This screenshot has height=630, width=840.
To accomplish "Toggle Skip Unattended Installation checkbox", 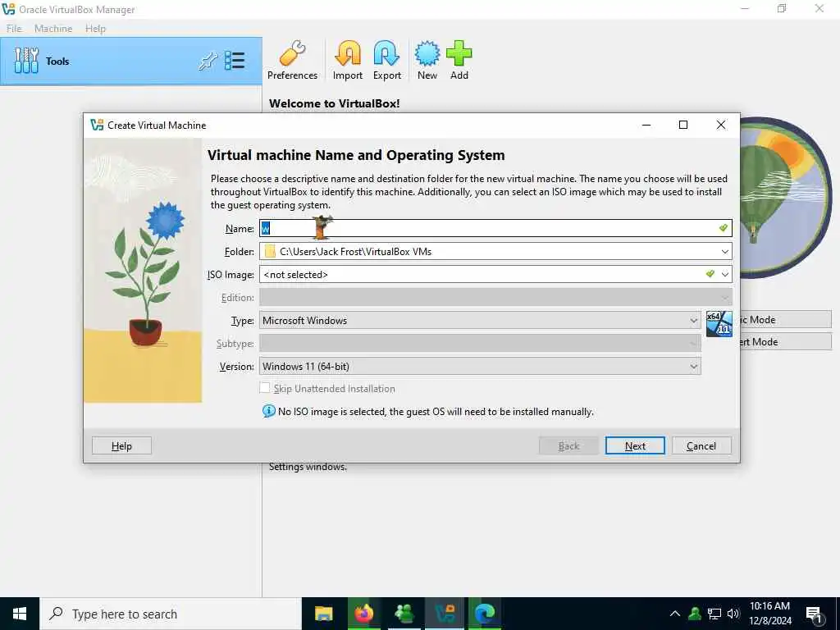I will point(265,388).
